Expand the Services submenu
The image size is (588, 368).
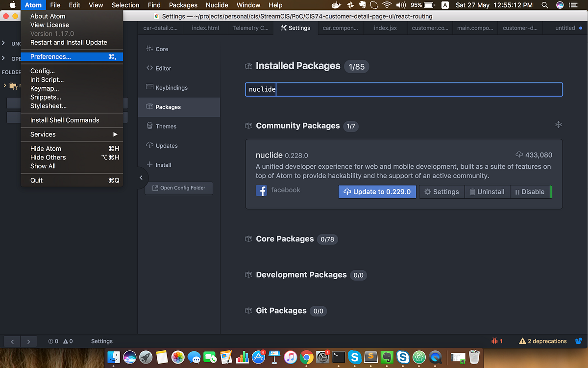[x=43, y=134]
